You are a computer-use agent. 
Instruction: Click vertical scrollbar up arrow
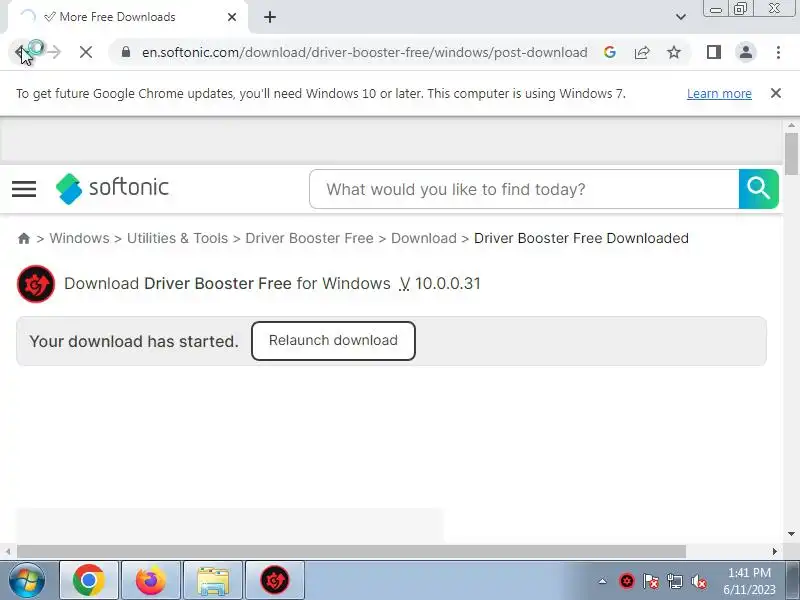pos(791,125)
